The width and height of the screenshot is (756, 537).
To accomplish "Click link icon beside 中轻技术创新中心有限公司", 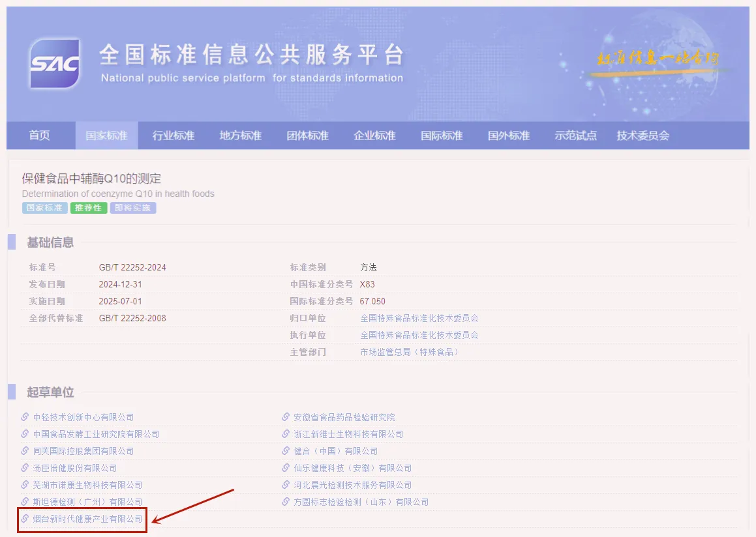I will 25,417.
